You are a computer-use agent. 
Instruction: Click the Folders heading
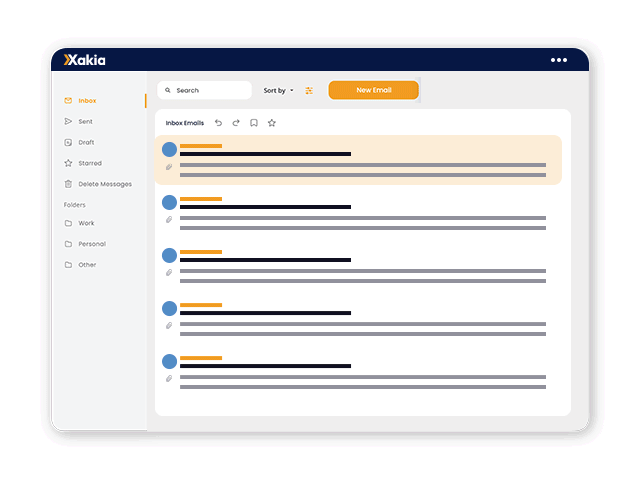coord(75,205)
